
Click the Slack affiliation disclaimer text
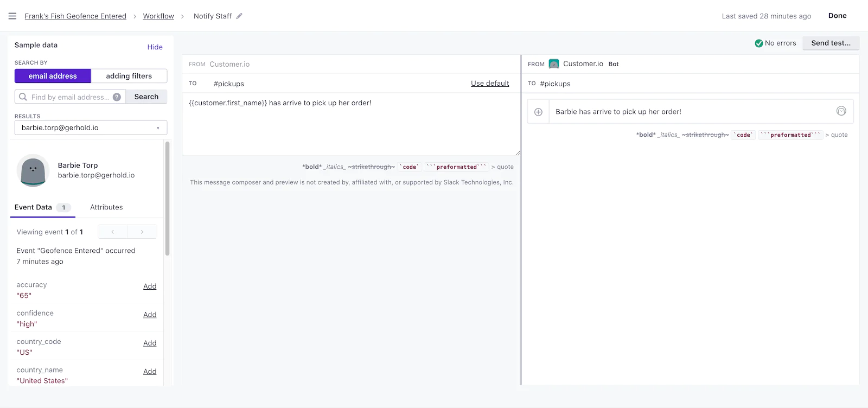352,182
